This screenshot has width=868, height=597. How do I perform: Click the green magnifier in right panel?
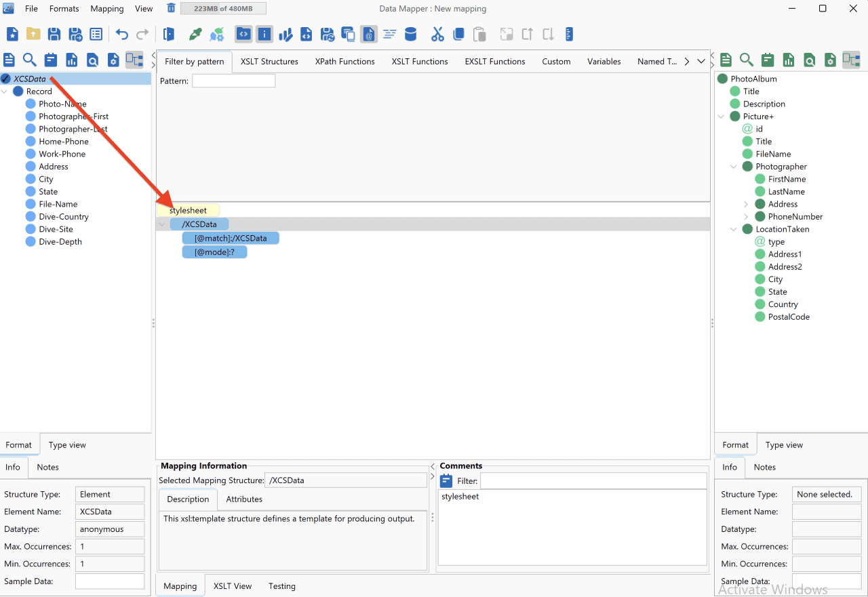(x=747, y=60)
